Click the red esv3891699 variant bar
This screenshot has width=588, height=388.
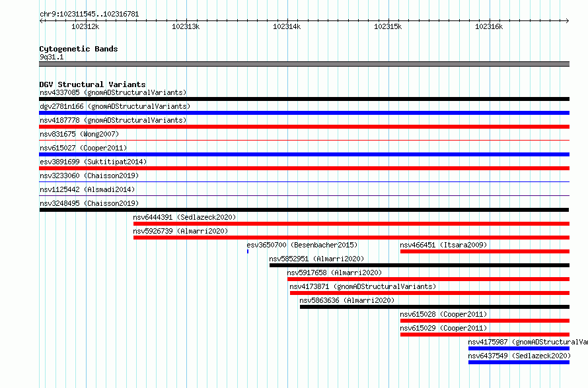(x=304, y=168)
